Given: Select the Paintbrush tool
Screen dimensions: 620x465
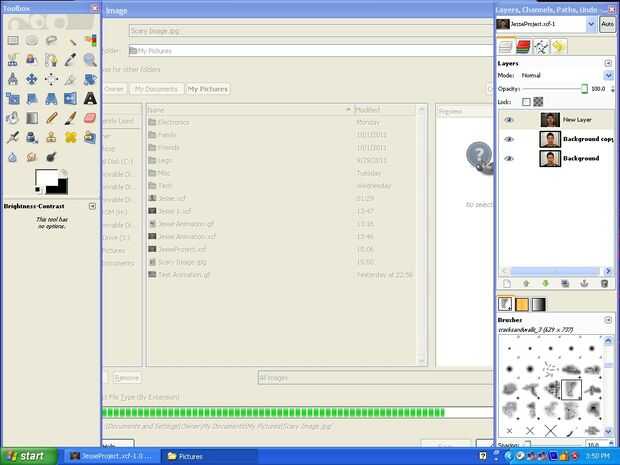Looking at the screenshot, I should pyautogui.click(x=71, y=118).
